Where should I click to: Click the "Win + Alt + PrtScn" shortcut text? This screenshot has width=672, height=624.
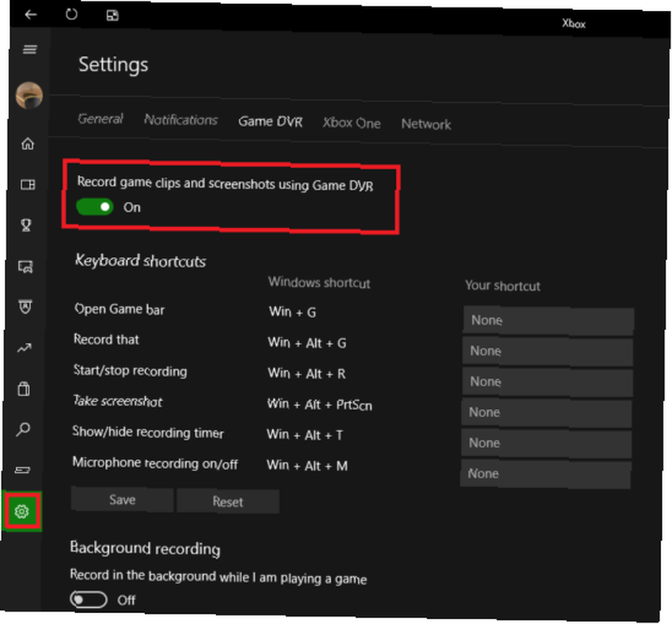coord(320,404)
